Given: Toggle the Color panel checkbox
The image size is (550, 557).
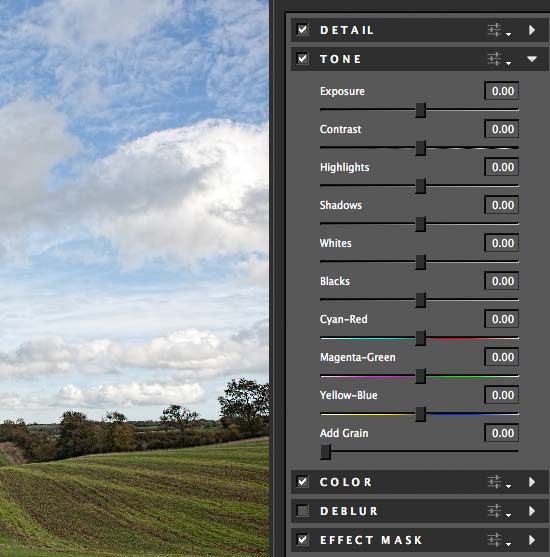Looking at the screenshot, I should pyautogui.click(x=303, y=482).
